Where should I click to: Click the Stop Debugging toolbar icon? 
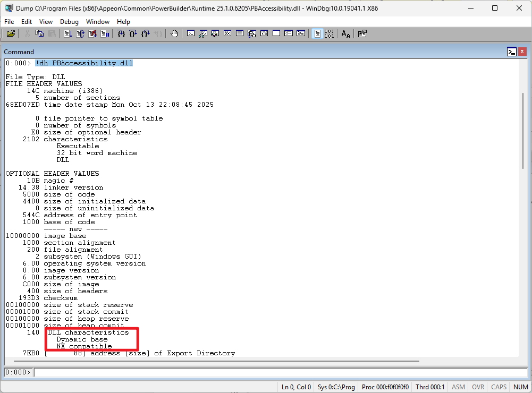click(x=92, y=33)
